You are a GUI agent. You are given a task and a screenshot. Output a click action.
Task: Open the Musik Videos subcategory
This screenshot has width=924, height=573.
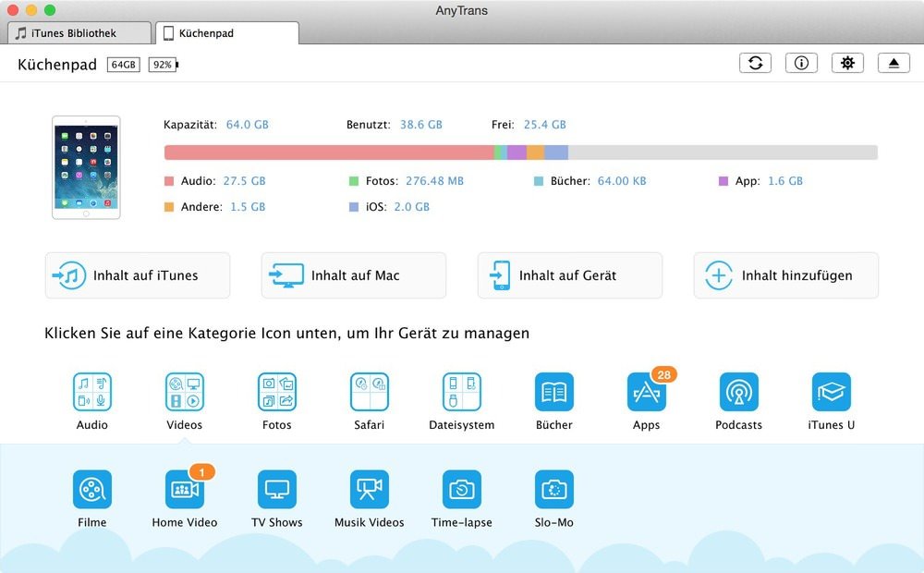click(370, 489)
